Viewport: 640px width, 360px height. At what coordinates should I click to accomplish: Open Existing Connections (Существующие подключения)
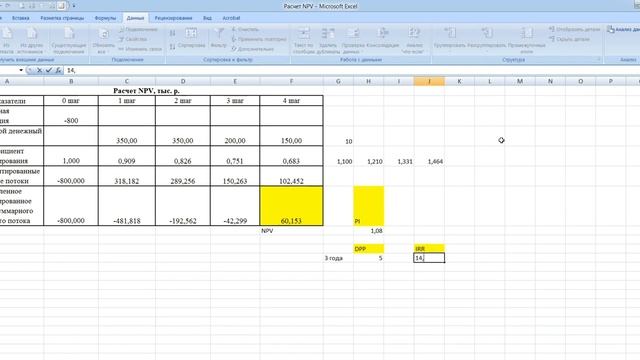69,40
